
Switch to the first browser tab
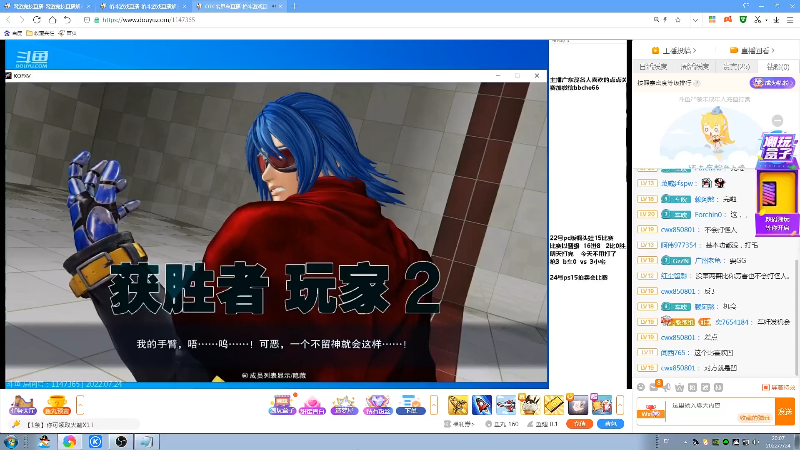tap(47, 6)
